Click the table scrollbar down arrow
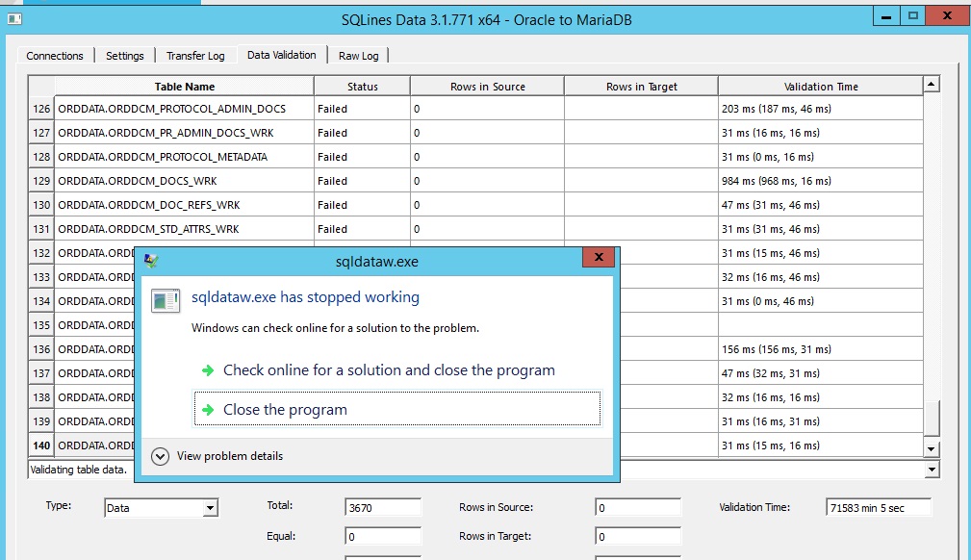Viewport: 971px width, 560px height. point(931,449)
